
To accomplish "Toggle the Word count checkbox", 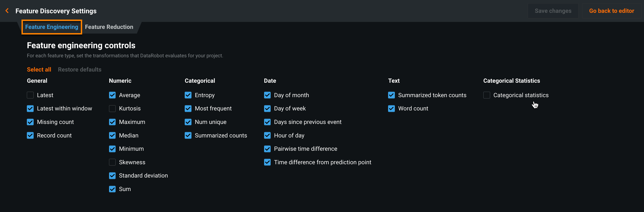I will (391, 109).
